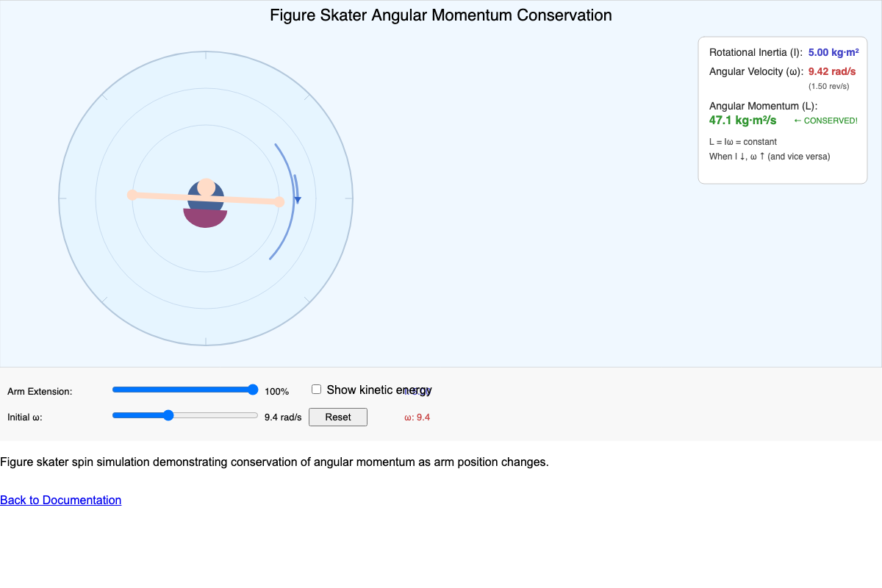The width and height of the screenshot is (882, 588).
Task: Open the Back to Documentation link
Action: click(60, 500)
